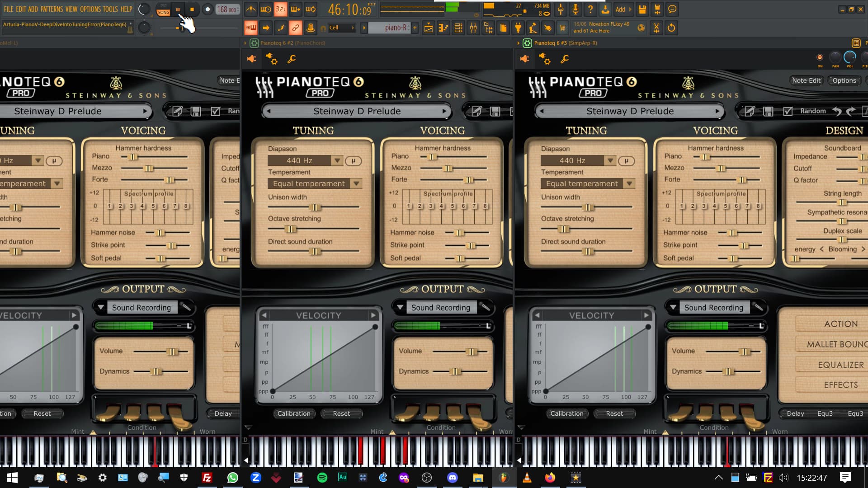The image size is (868, 488).
Task: Open the chat bubble icon in toolbar
Action: 672,9
